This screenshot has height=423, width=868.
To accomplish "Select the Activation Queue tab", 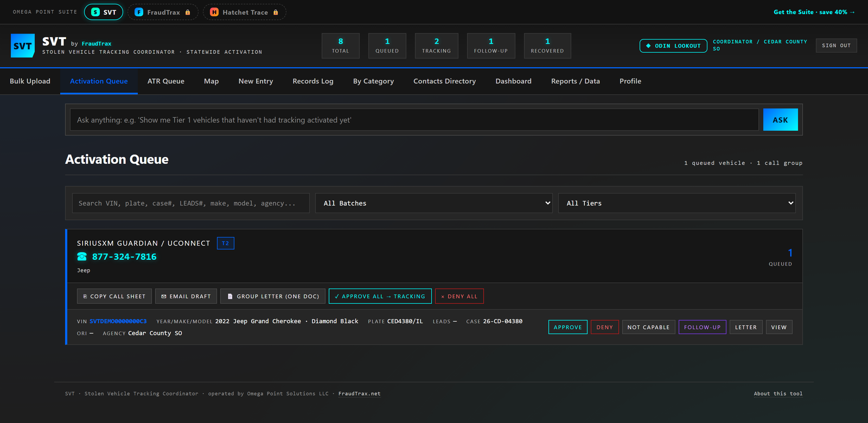I will pyautogui.click(x=99, y=81).
